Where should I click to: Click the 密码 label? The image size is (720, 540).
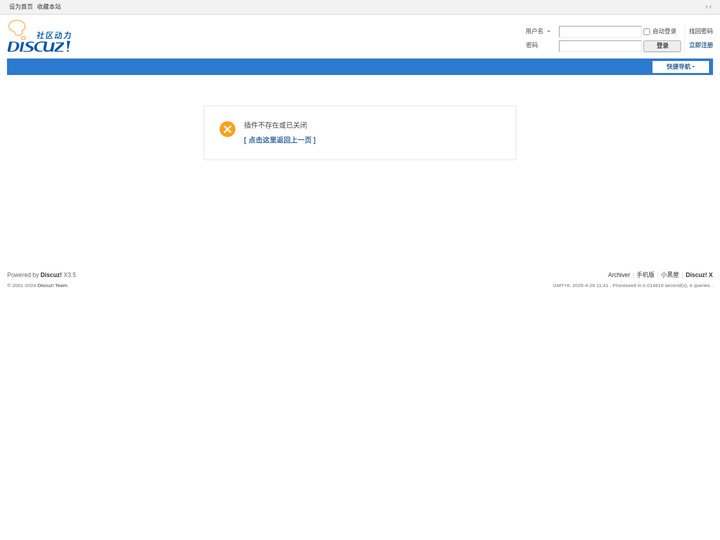tap(532, 45)
